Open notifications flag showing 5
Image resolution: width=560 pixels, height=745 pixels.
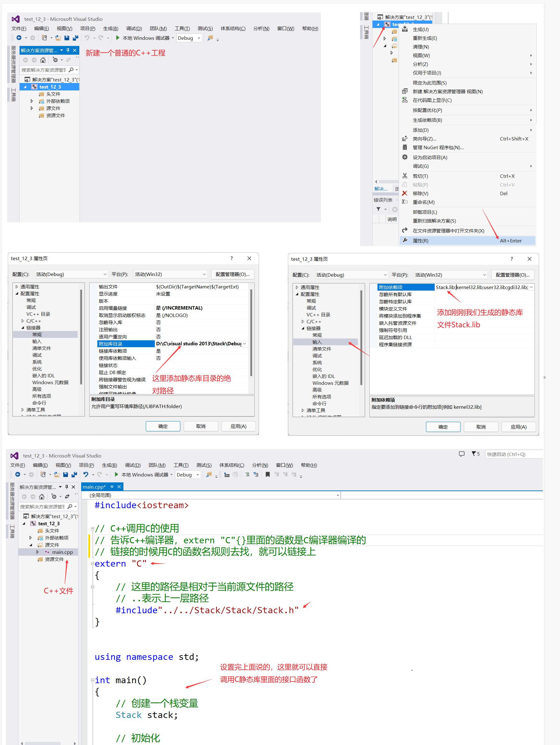(x=475, y=454)
